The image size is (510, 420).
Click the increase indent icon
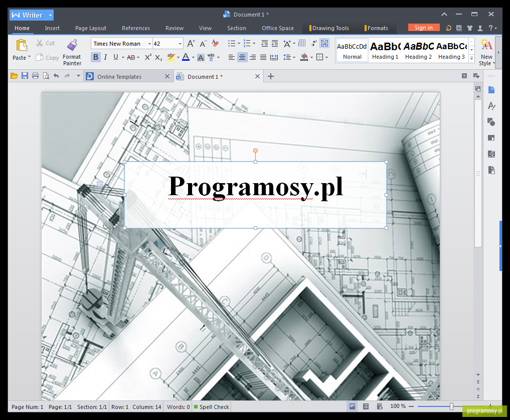click(x=275, y=43)
